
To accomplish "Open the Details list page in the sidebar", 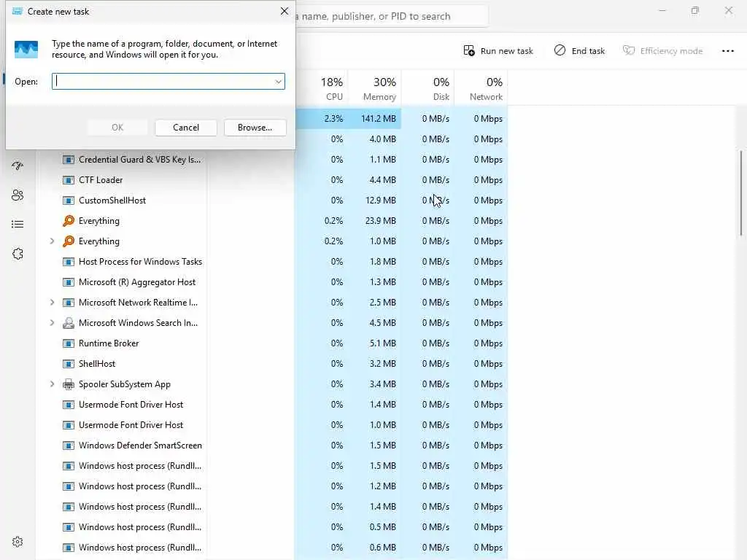I will click(x=18, y=225).
